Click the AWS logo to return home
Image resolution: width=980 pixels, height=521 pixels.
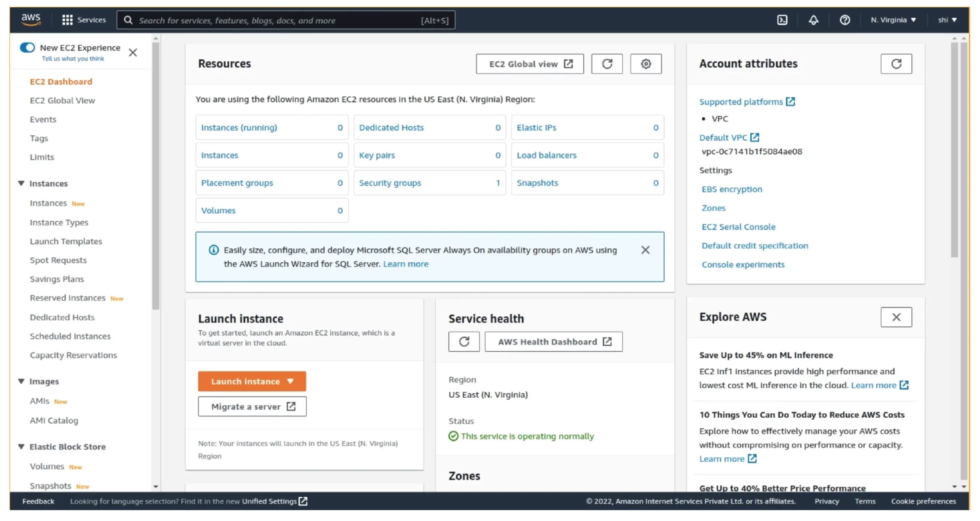[x=31, y=19]
